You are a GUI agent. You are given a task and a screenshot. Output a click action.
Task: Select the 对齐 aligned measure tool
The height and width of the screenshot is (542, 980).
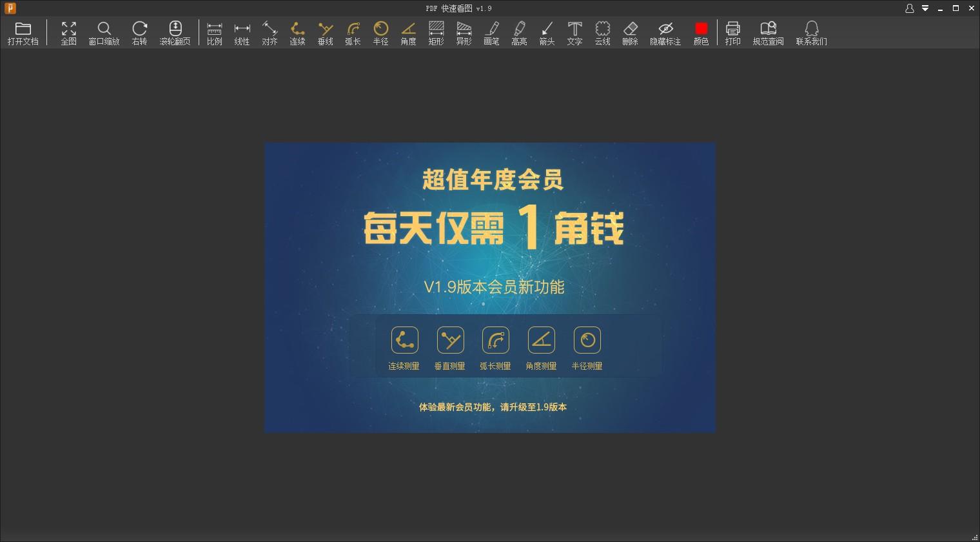(269, 34)
